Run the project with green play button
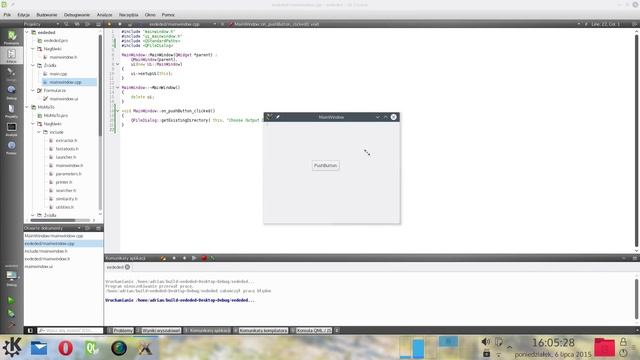This screenshot has height=360, width=640. pyautogui.click(x=11, y=300)
